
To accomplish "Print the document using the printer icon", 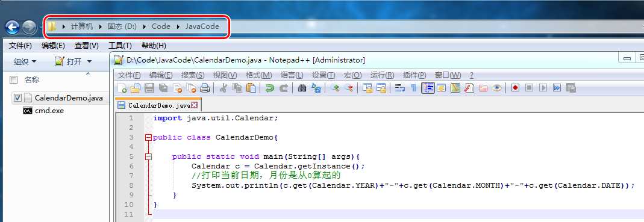I will pyautogui.click(x=205, y=88).
